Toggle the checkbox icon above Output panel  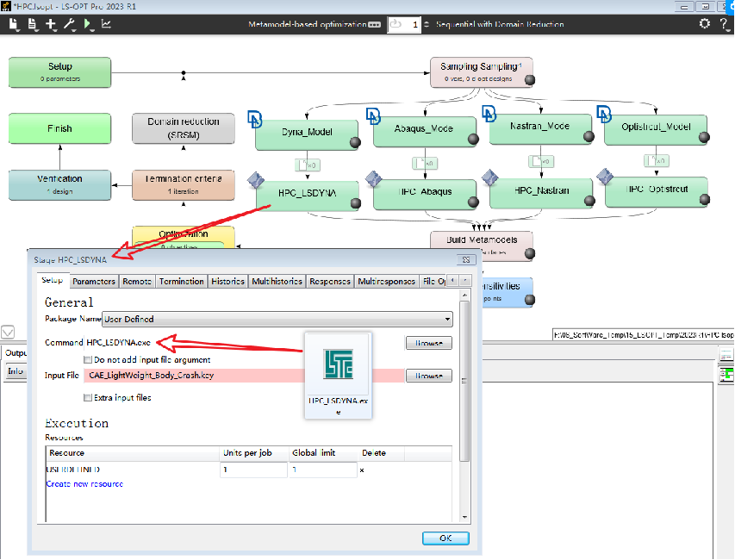coord(8,333)
